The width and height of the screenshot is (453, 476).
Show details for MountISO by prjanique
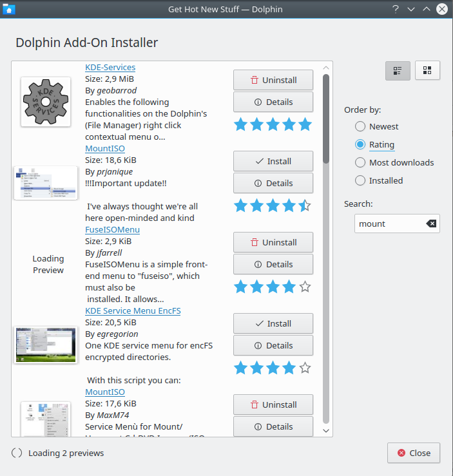(273, 183)
